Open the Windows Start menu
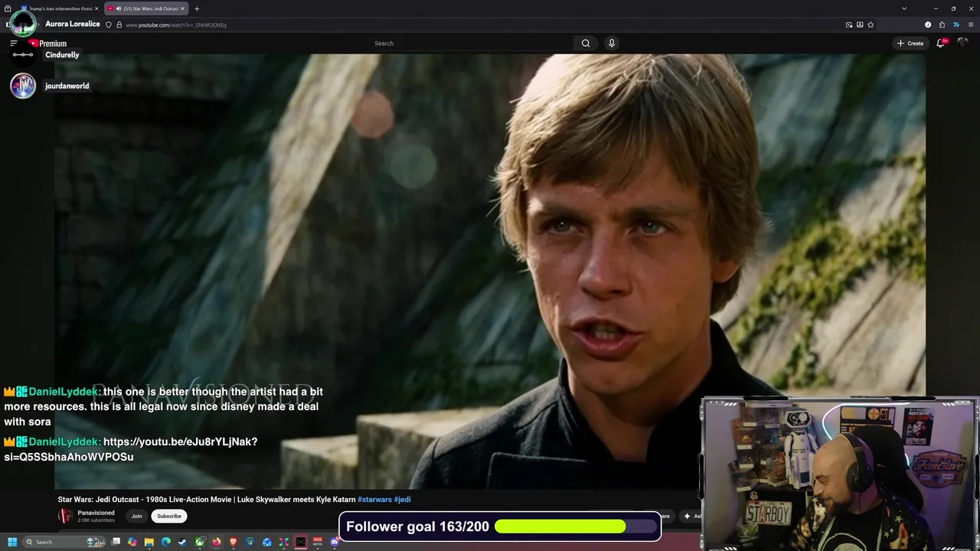Image resolution: width=980 pixels, height=551 pixels. pyautogui.click(x=12, y=542)
